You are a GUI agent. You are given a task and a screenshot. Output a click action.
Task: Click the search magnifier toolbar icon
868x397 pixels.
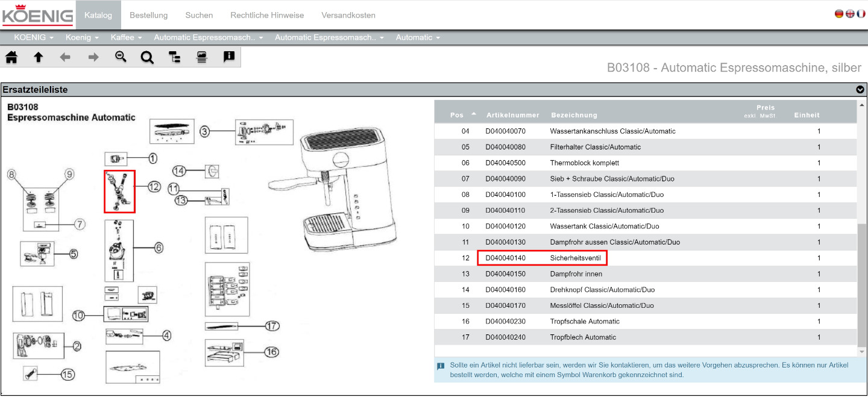[147, 57]
